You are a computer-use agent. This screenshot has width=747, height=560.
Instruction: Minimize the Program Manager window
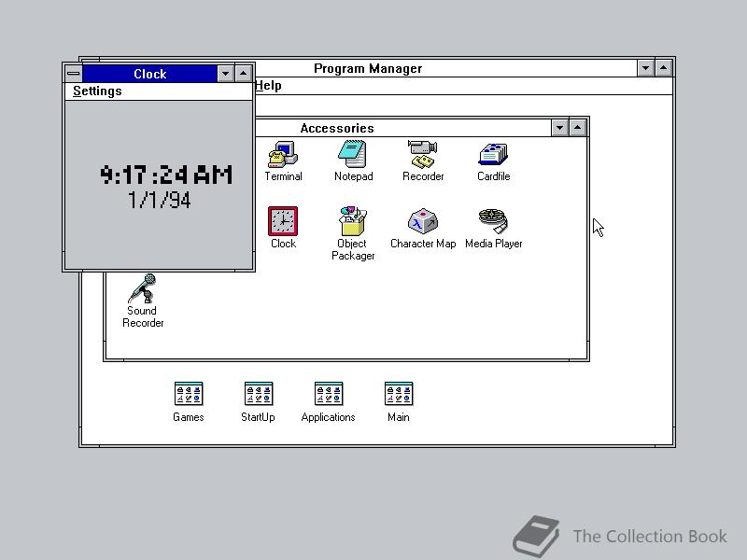click(645, 68)
